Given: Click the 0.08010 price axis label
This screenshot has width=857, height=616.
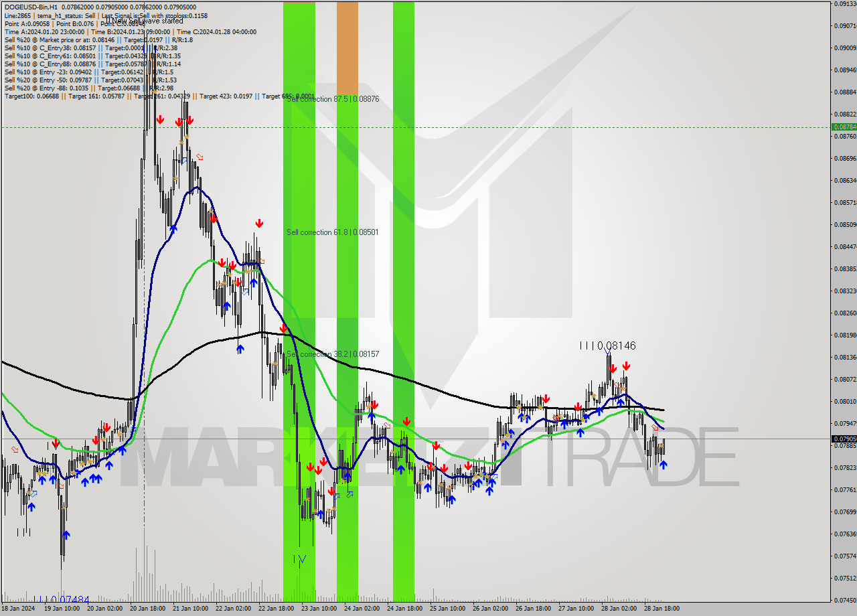Looking at the screenshot, I should click(x=844, y=401).
